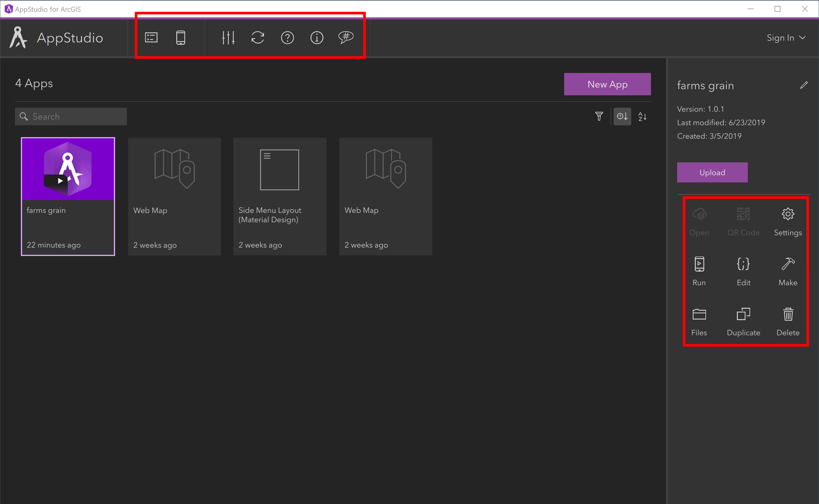Click the mobile view icon in toolbar
The image size is (819, 504).
[181, 37]
